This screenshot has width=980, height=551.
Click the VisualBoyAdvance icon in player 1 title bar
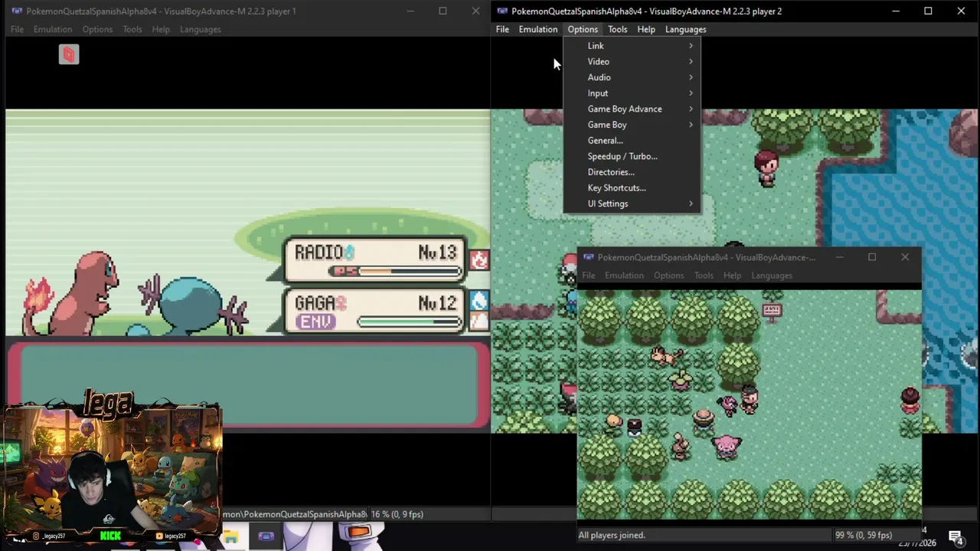coord(16,11)
